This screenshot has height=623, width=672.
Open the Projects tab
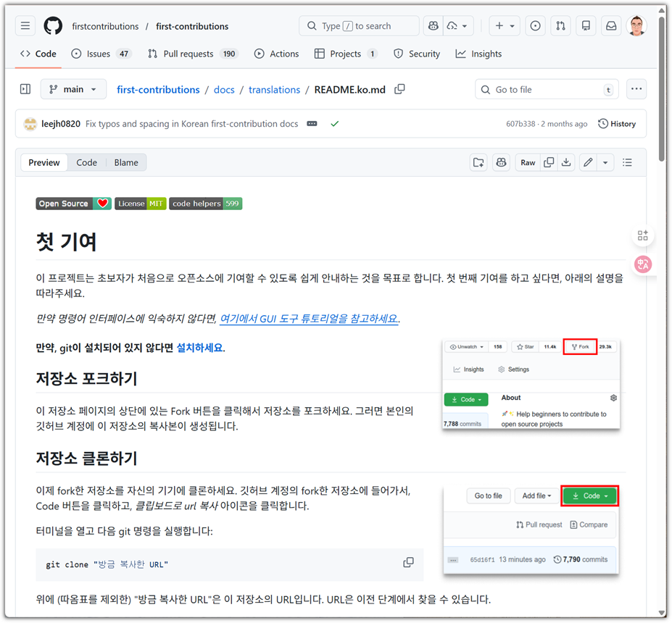pos(346,54)
